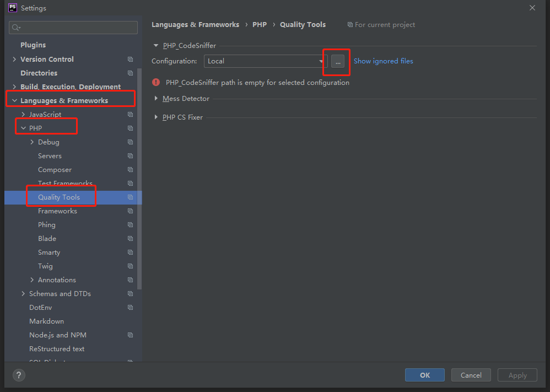Screen dimensions: 550x392
Task: Select ReStructured text in the tree
Action: pos(57,349)
